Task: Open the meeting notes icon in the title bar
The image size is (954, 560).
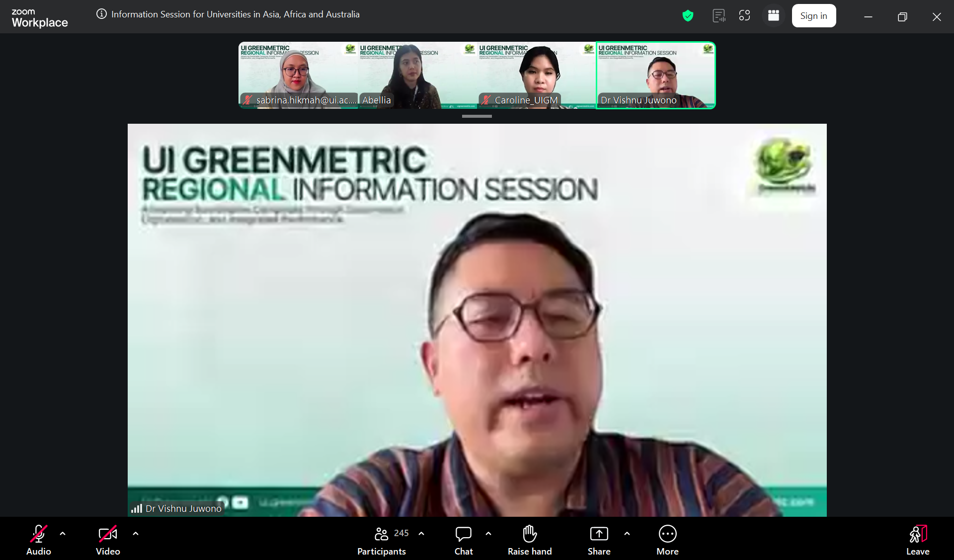Action: point(719,16)
